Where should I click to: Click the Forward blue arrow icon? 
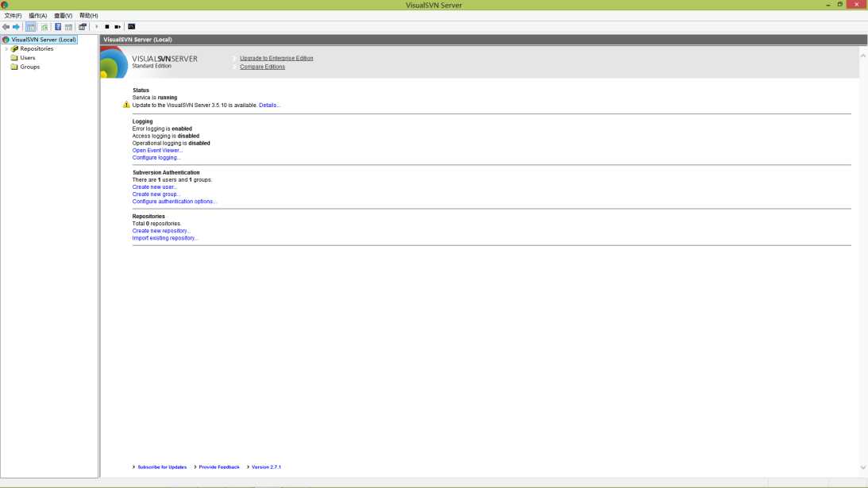tap(16, 26)
